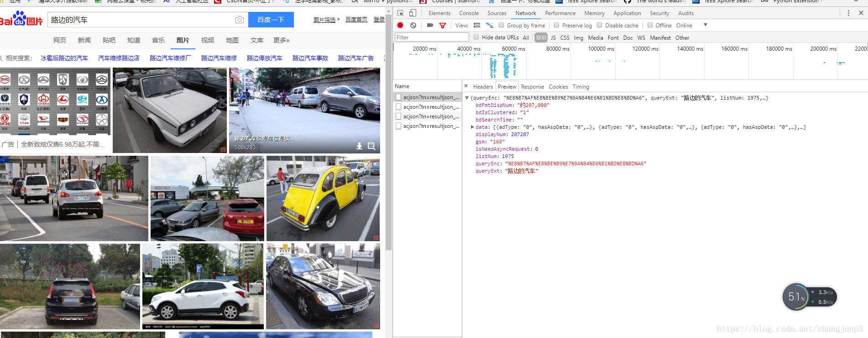Open related search 路边汽车事故 link
The image size is (868, 338).
click(310, 58)
